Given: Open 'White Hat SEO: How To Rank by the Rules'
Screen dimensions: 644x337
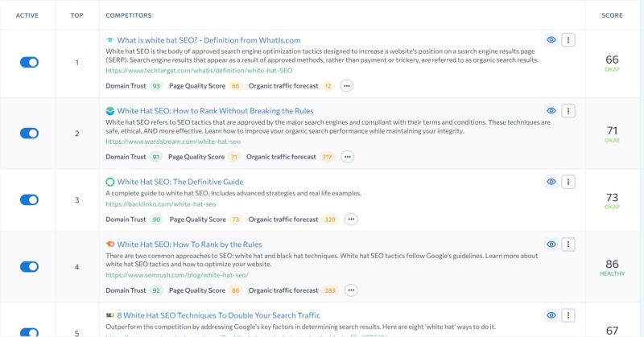Looking at the screenshot, I should (x=189, y=245).
